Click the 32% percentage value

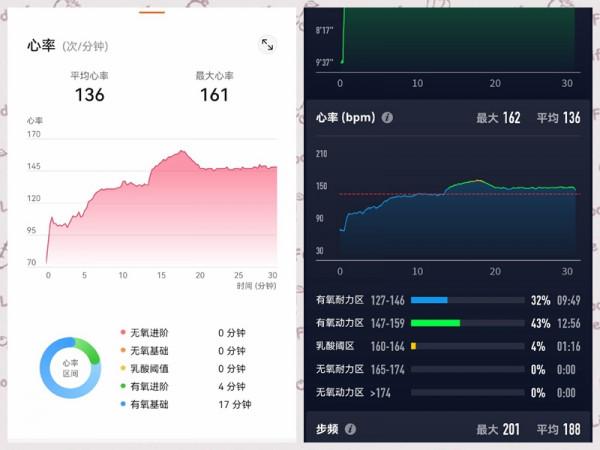(x=540, y=301)
